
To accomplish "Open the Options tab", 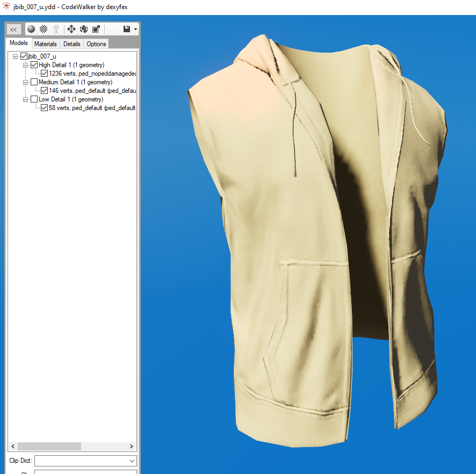I will click(x=96, y=44).
